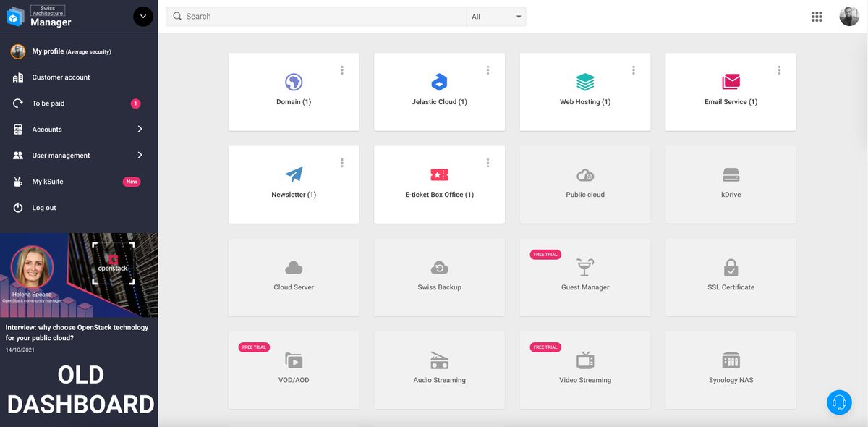Screen dimensions: 868x427
Task: Select the Cloud Server cloud icon
Action: pyautogui.click(x=294, y=268)
